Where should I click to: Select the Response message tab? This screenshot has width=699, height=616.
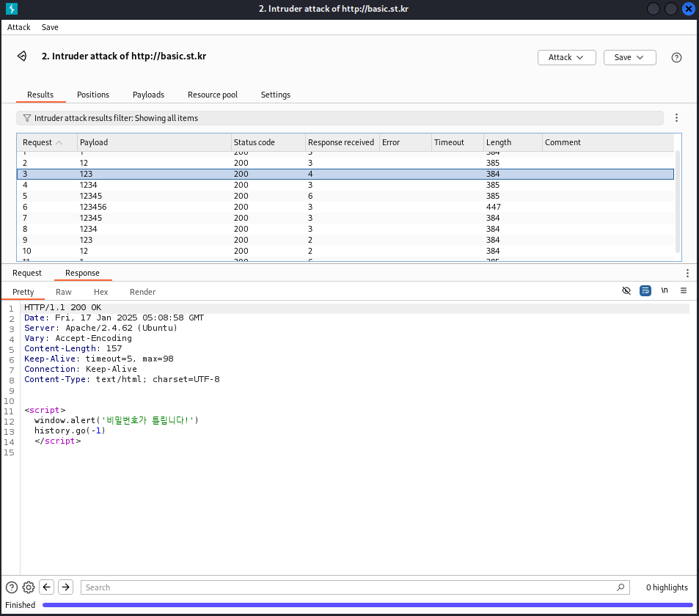pyautogui.click(x=82, y=273)
